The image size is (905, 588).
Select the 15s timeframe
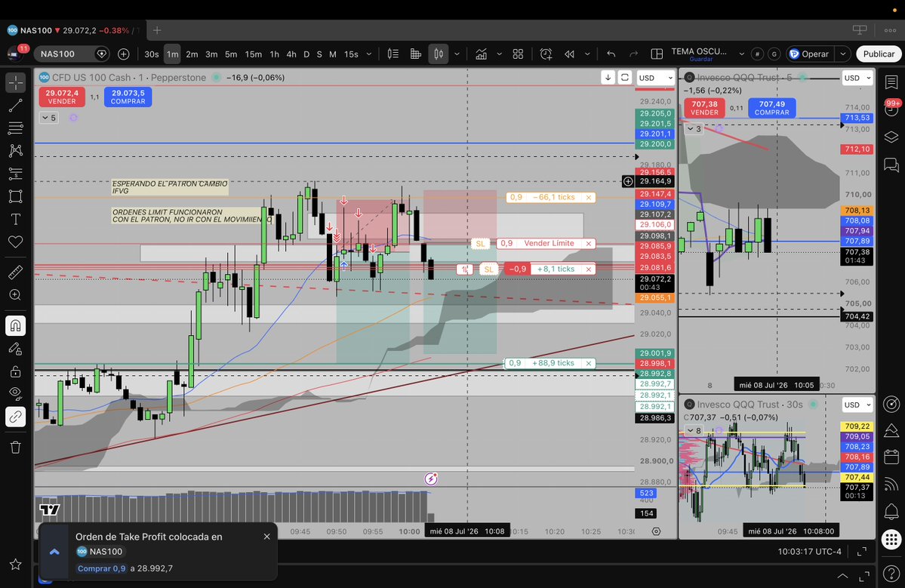pos(351,54)
